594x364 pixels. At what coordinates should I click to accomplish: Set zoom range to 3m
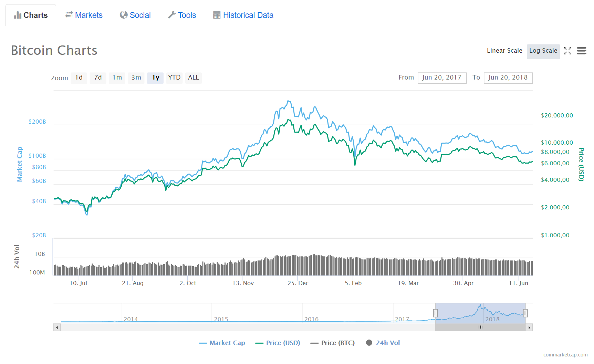(x=136, y=78)
